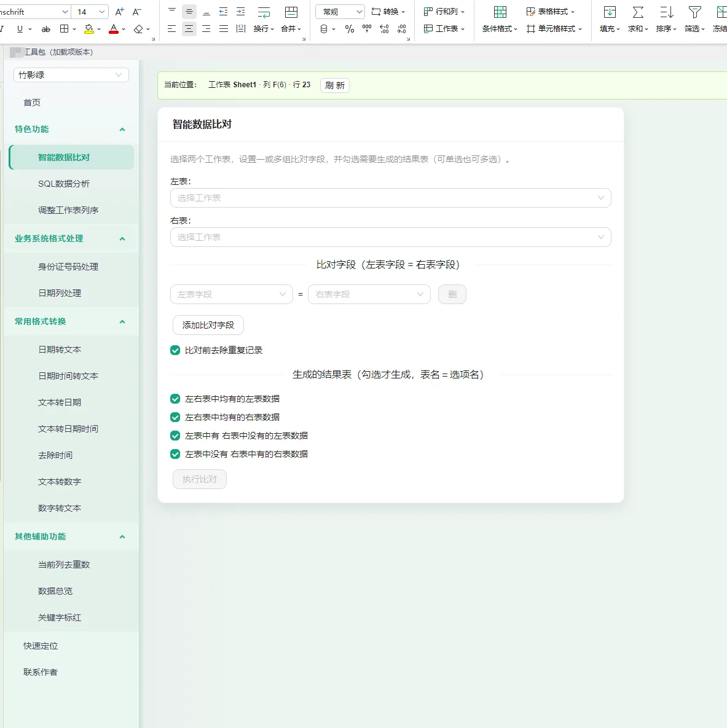This screenshot has height=728, width=727.
Task: Increase font size with A+ icon
Action: coord(119,12)
